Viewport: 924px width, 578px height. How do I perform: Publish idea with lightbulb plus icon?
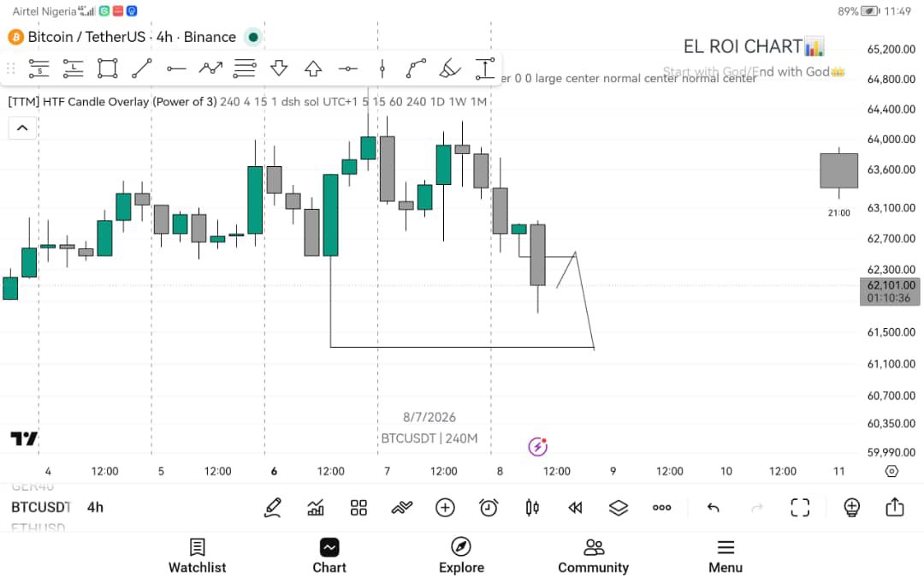[x=851, y=507]
